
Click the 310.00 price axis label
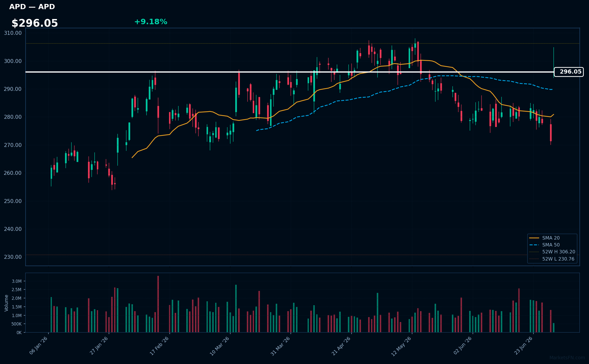pyautogui.click(x=13, y=33)
